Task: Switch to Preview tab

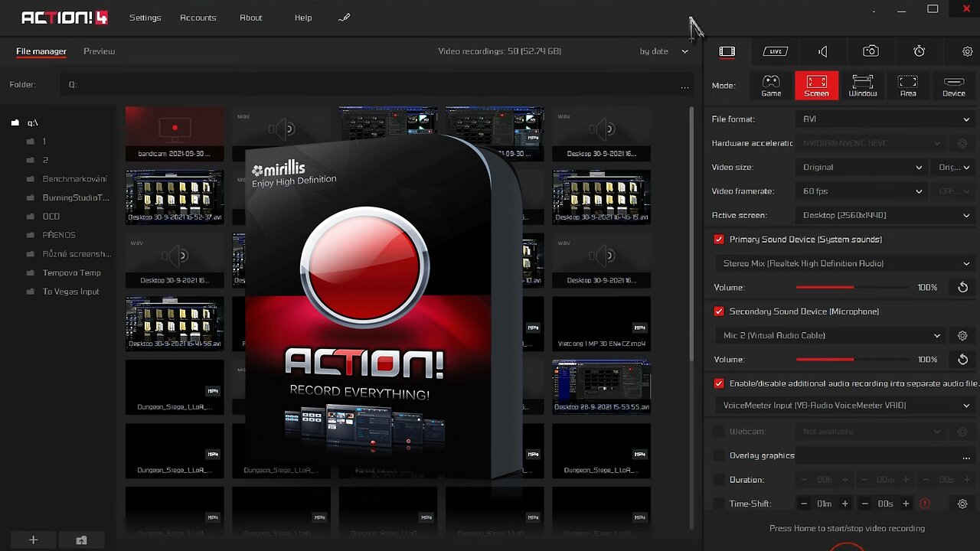Action: click(99, 51)
